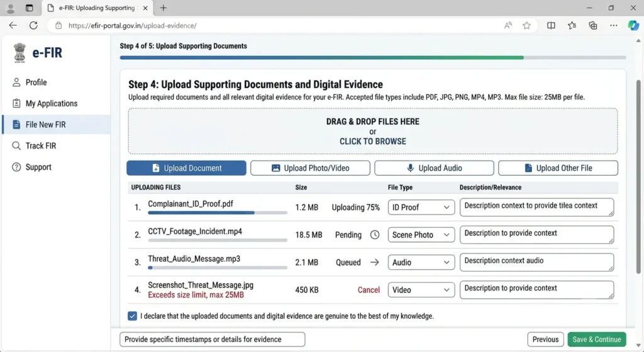The image size is (644, 352).
Task: Click the timestamps or details input field
Action: point(213,339)
